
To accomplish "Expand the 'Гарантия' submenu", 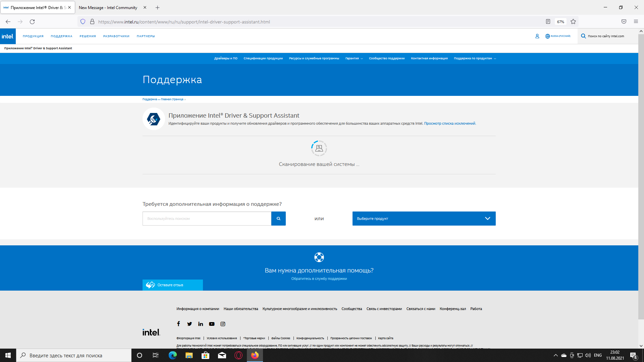I will point(354,58).
